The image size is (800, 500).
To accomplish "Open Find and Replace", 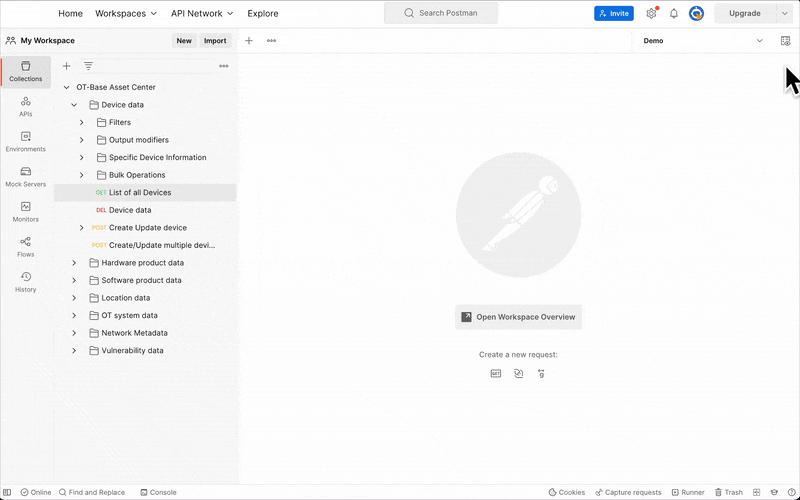I will pos(92,492).
